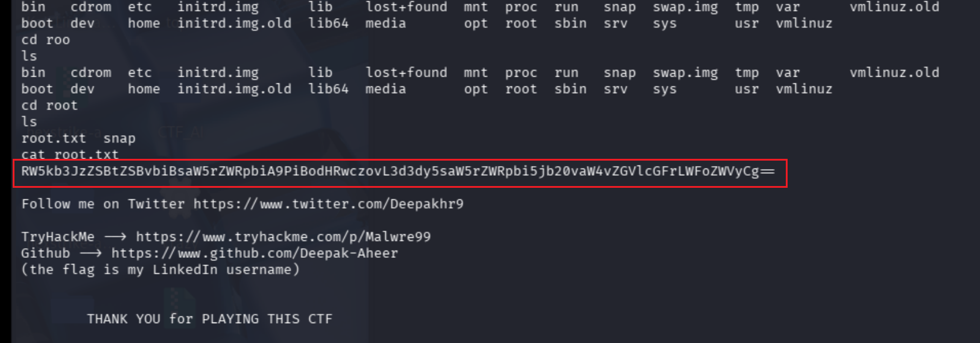Click "lost+found" in the top directory listing
The image size is (980, 343).
click(x=406, y=7)
